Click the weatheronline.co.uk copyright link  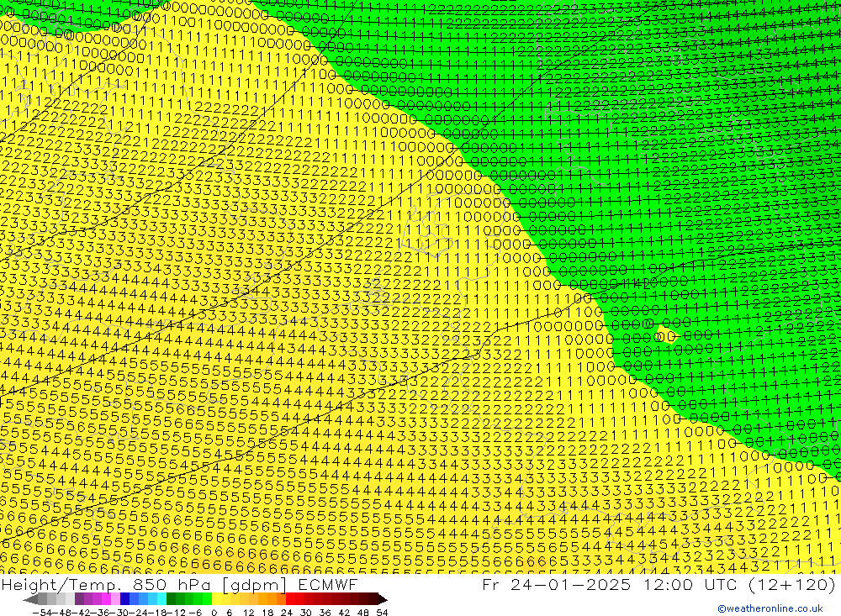[x=770, y=608]
